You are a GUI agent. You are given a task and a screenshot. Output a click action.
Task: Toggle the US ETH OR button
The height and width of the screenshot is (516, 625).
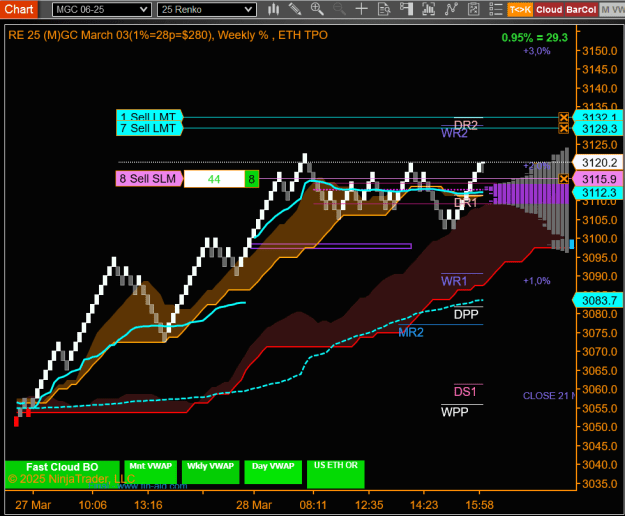pyautogui.click(x=336, y=474)
